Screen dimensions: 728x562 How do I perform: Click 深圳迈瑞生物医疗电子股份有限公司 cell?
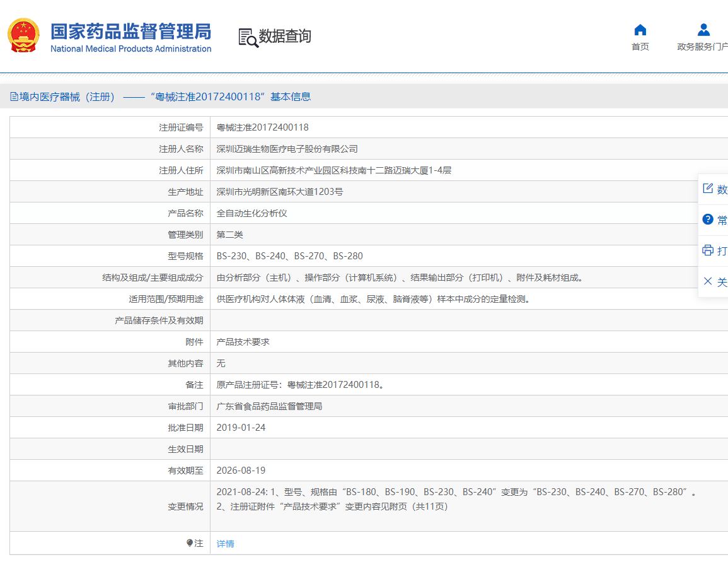[287, 149]
